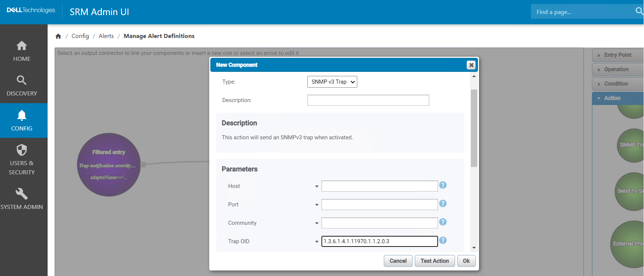Click the Trap OID input field
Image resolution: width=644 pixels, height=276 pixels.
tap(380, 241)
